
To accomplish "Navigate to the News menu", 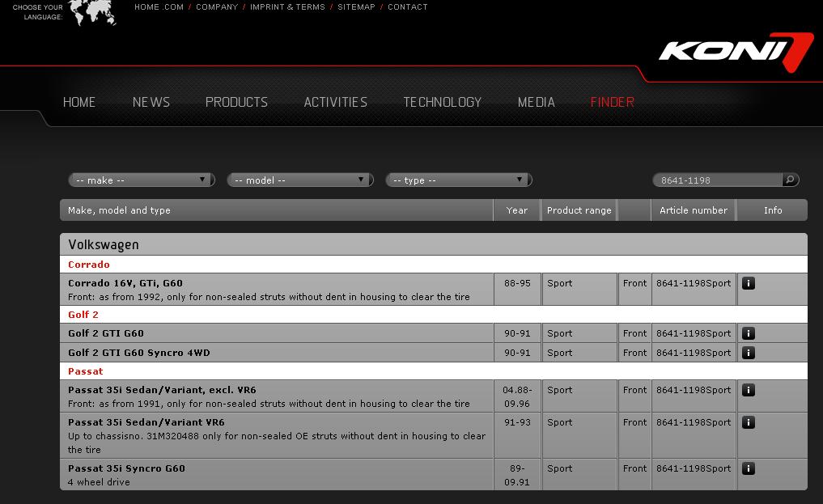I will [151, 102].
